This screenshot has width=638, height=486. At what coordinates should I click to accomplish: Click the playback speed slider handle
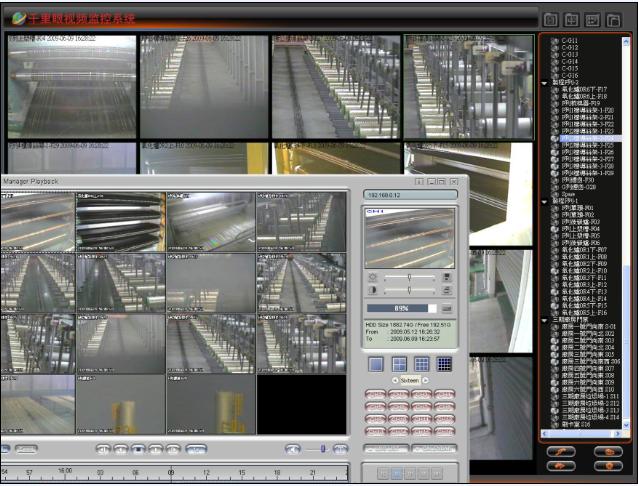[x=323, y=449]
